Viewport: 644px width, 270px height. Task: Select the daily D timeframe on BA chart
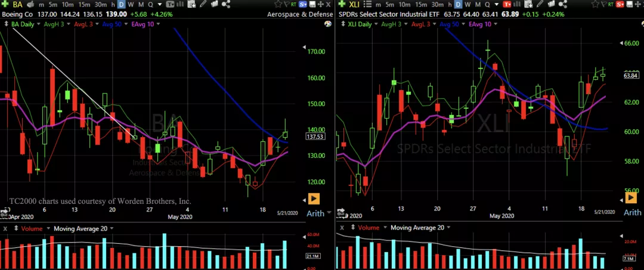[x=121, y=5]
